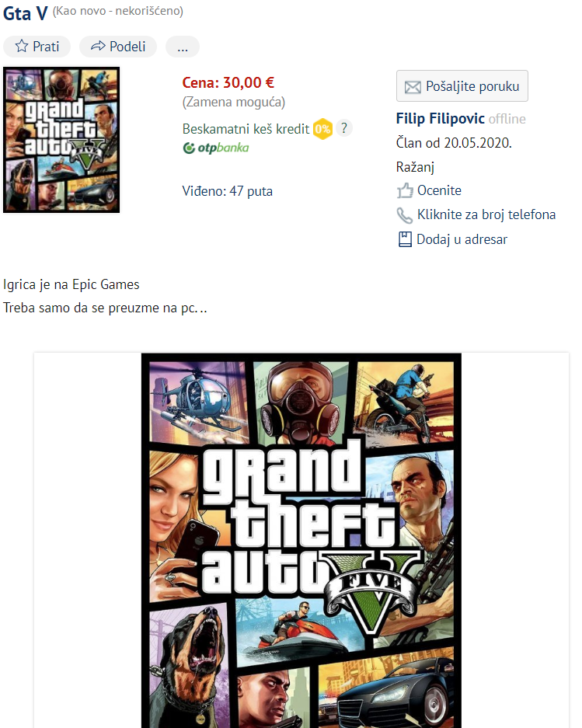Screen dimensions: 582x728
Task: Open the Beskamatni keš kredit link
Action: (246, 129)
